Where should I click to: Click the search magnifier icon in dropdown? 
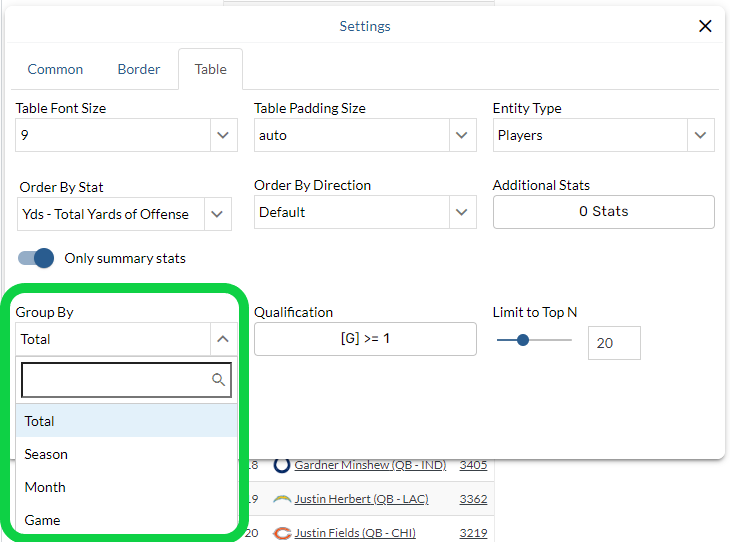[218, 380]
